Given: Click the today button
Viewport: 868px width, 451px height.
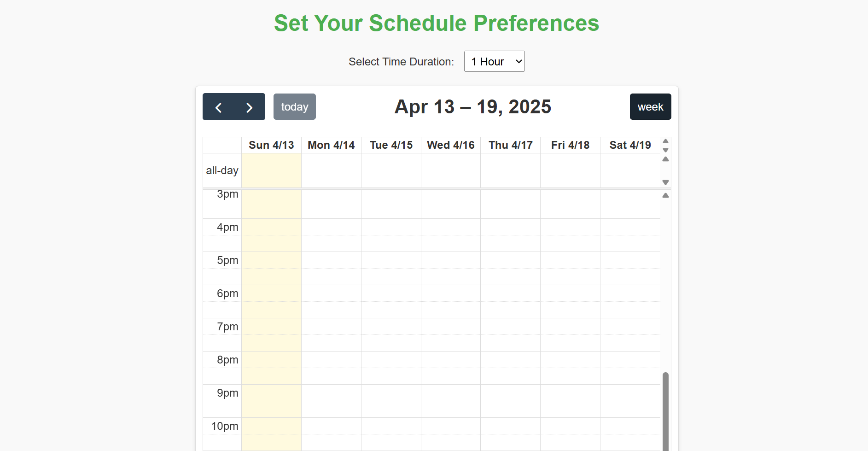Looking at the screenshot, I should coord(294,107).
